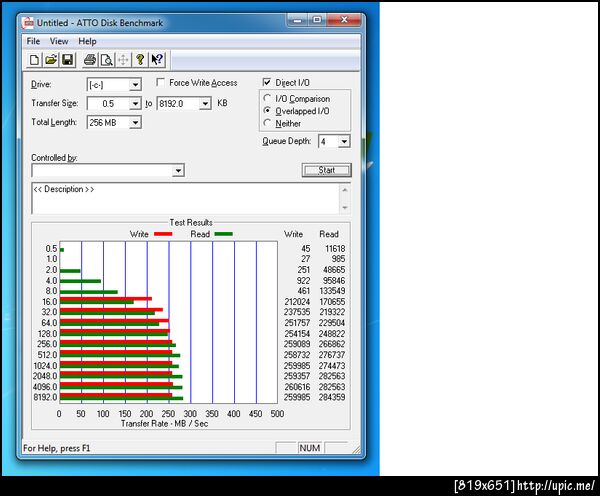This screenshot has width=600, height=496.
Task: Expand the Controlled by dropdown
Action: tap(178, 170)
